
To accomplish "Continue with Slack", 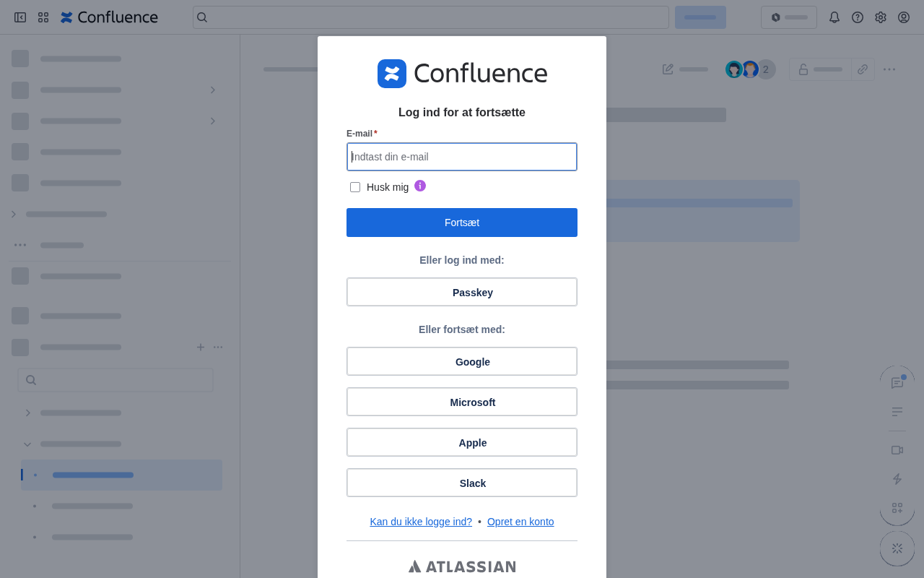I will click(x=462, y=483).
